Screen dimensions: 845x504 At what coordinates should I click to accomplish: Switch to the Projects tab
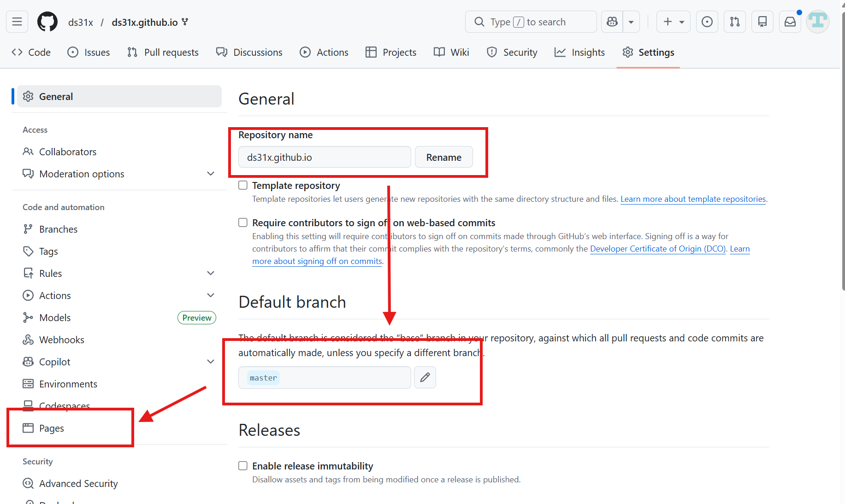point(391,52)
